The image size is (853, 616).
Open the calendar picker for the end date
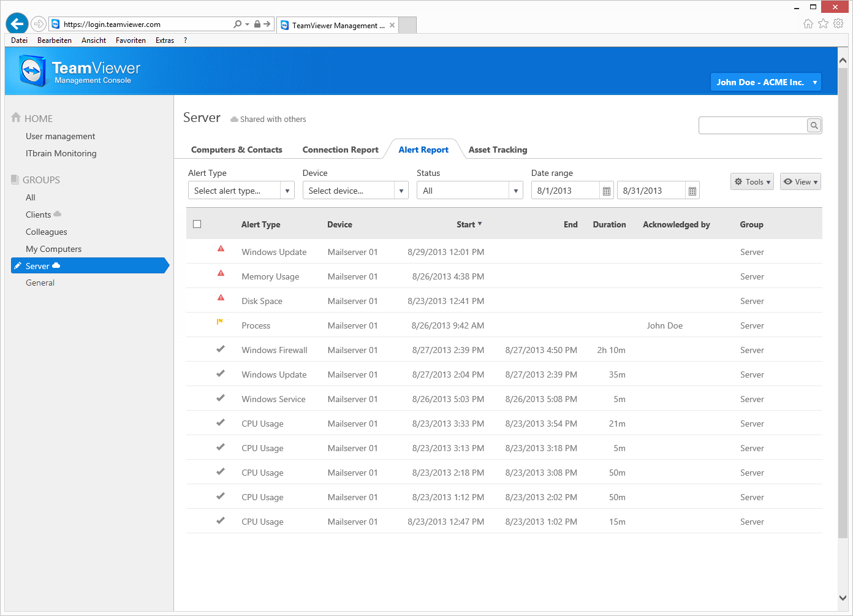692,190
